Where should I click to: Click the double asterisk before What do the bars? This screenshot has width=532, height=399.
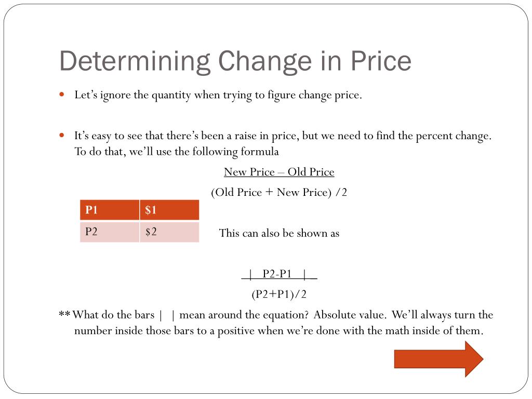coord(64,314)
